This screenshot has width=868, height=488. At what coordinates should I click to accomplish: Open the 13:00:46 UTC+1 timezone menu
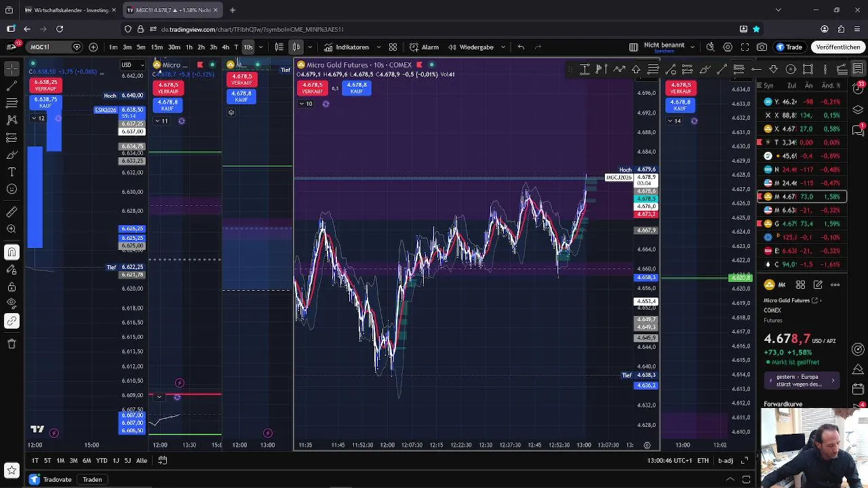(x=669, y=461)
